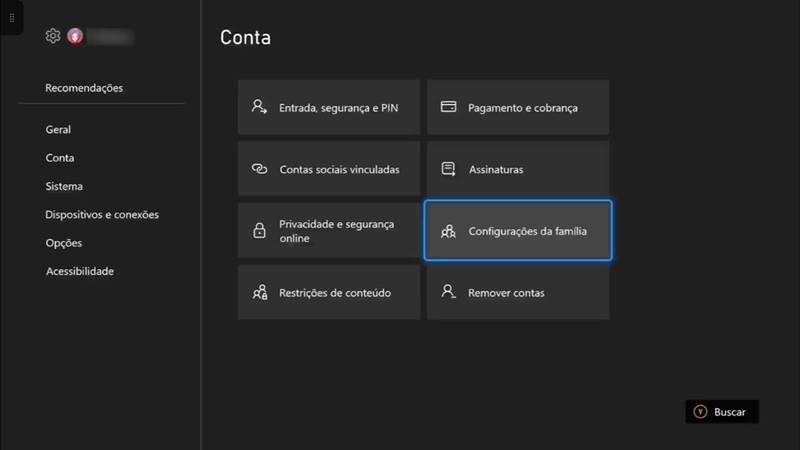Go to Sistema settings section
The height and width of the screenshot is (450, 800).
click(64, 186)
